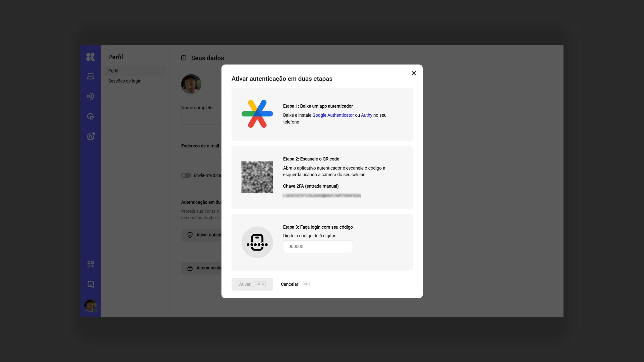644x362 pixels.
Task: Click the lock icon on Alterar senha
Action: coord(190,268)
